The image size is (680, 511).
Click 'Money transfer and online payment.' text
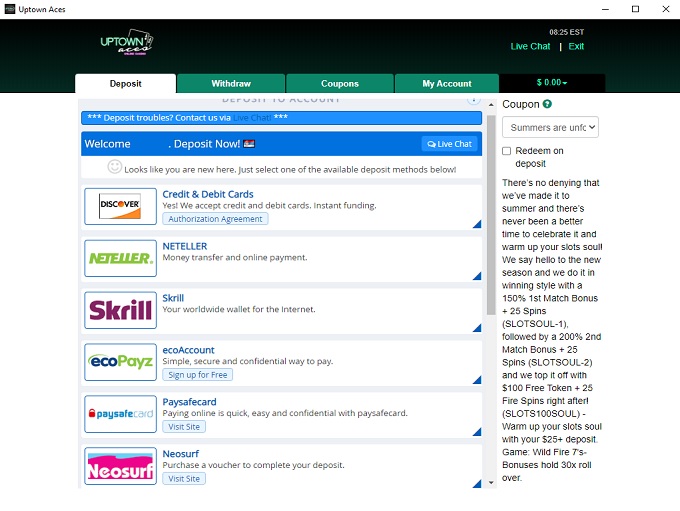coord(235,257)
